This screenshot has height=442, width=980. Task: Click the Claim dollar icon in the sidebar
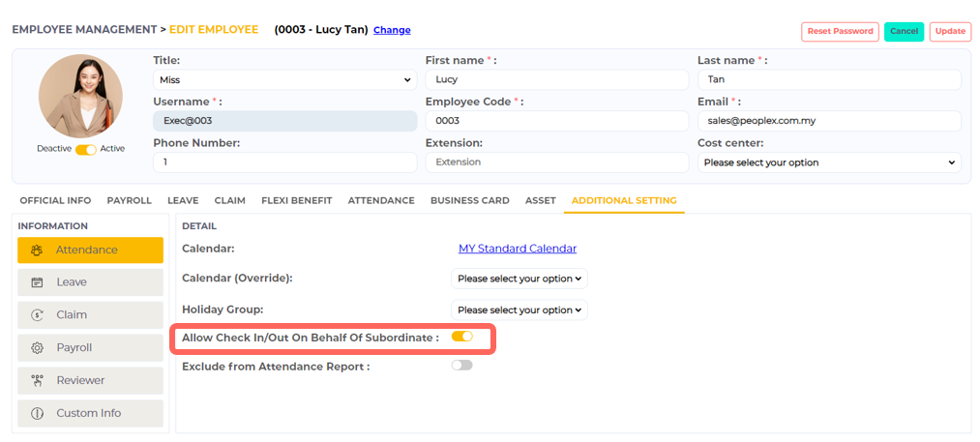click(x=37, y=315)
